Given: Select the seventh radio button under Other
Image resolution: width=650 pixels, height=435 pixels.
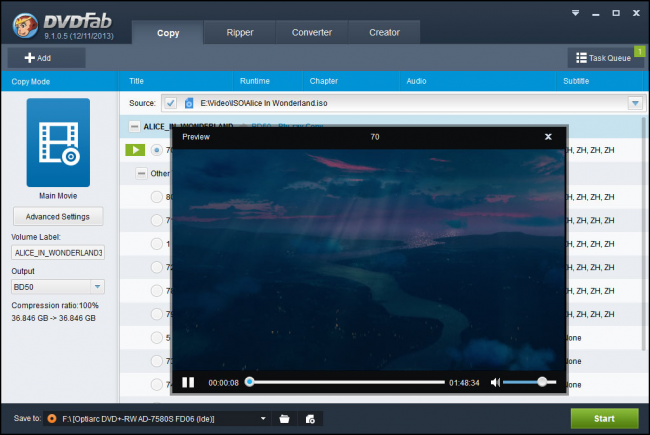Looking at the screenshot, I should pos(156,338).
